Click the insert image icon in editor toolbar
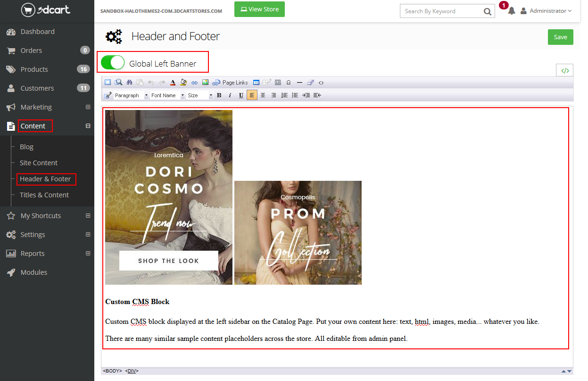Viewport: 588px width, 381px height. [205, 83]
